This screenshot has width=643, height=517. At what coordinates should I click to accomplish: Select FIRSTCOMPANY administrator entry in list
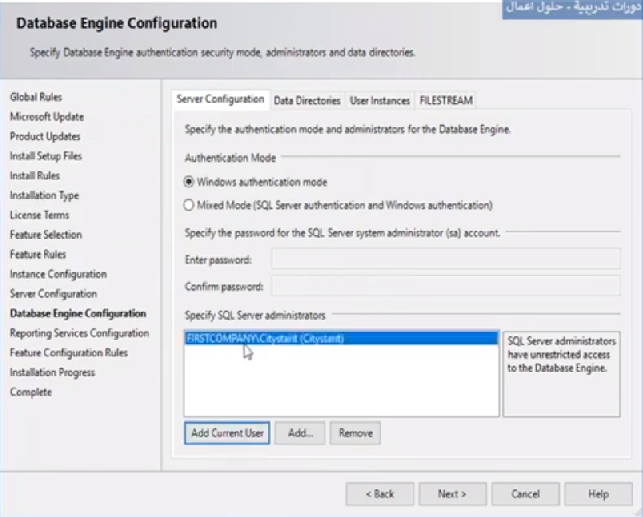(x=341, y=339)
